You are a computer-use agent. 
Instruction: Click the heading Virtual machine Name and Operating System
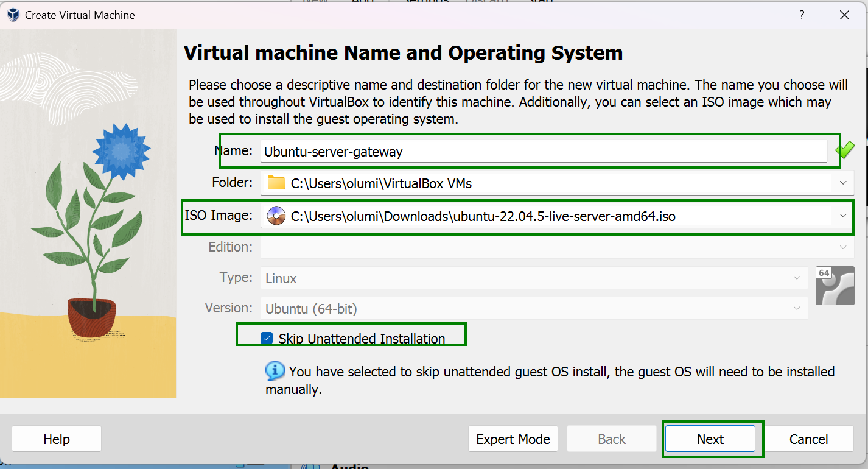coord(403,53)
